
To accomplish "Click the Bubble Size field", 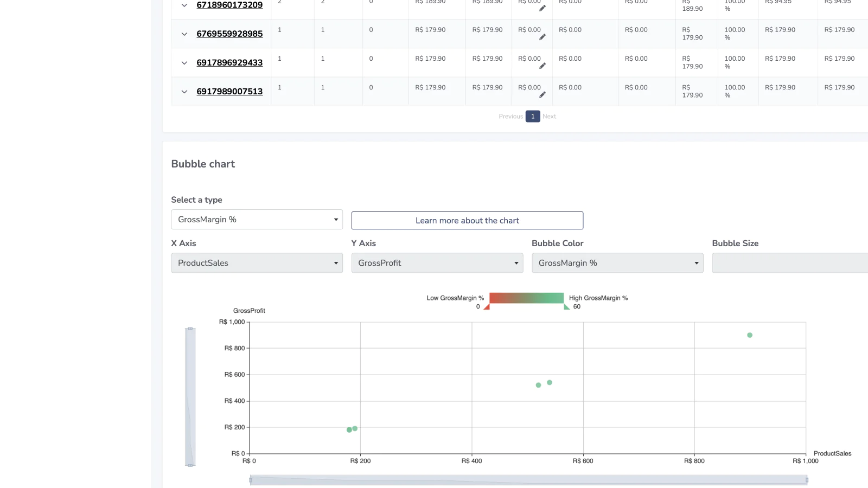I will click(789, 263).
